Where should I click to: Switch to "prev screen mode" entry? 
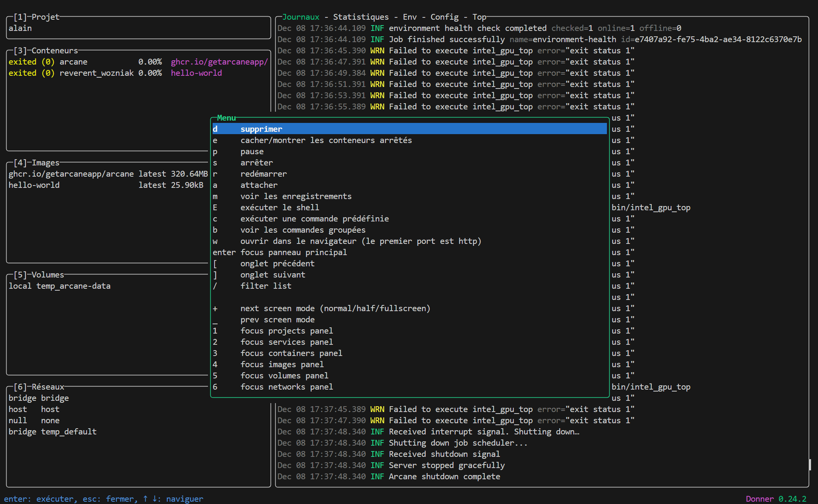coord(277,319)
